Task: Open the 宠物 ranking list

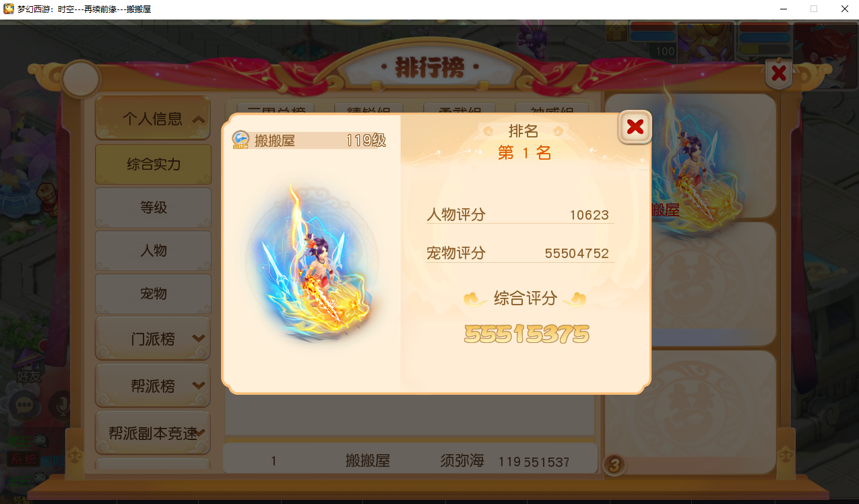Action: click(x=153, y=294)
